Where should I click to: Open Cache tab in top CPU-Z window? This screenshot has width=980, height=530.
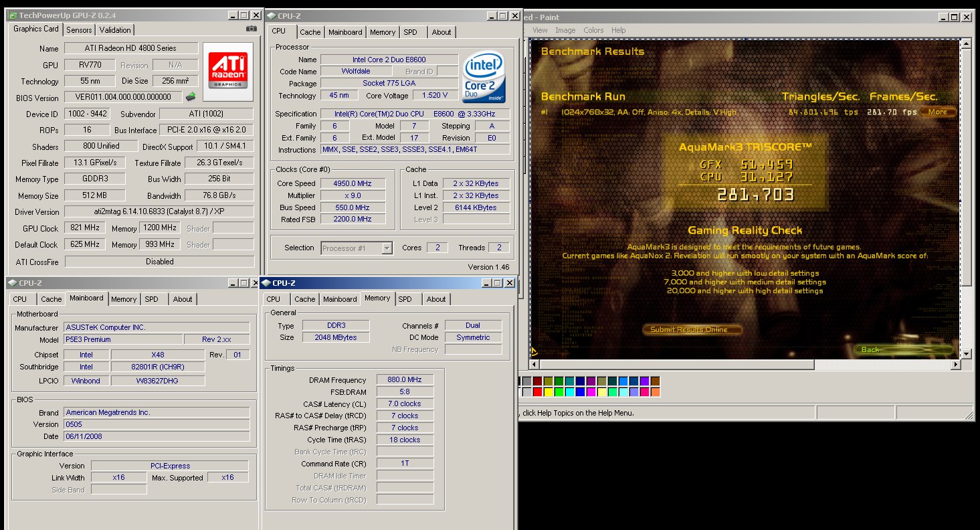point(310,32)
